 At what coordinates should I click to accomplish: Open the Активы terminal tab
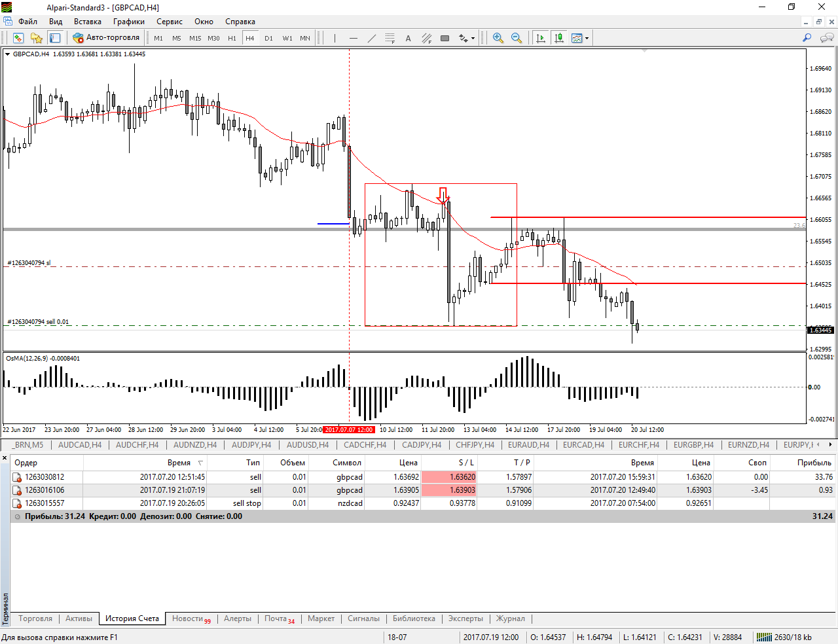[79, 618]
